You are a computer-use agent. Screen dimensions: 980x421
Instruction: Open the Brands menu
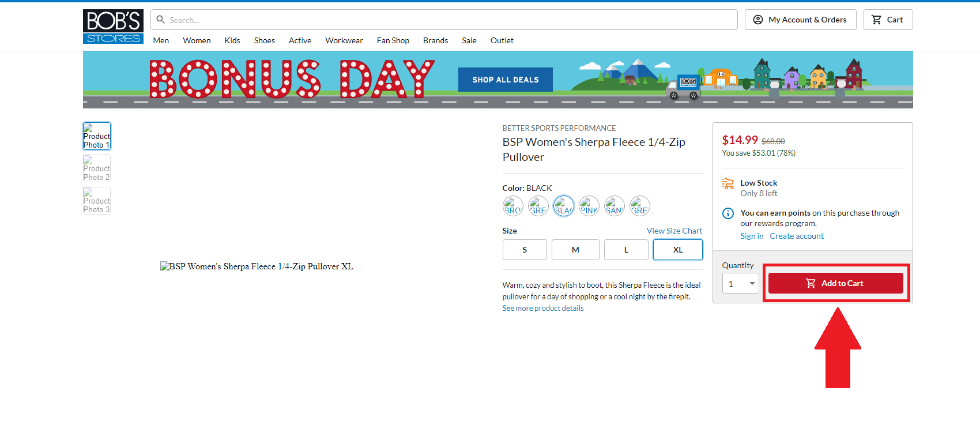[435, 40]
